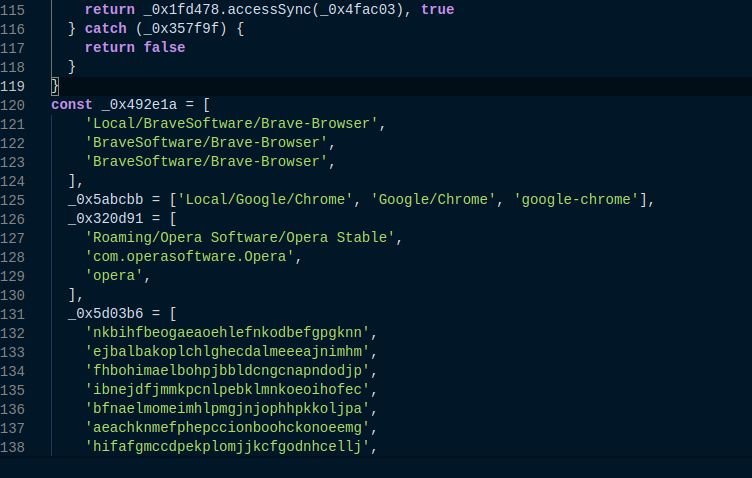
Task: Click 'Roaming/Opera Software/Opera Stable' string
Action: point(240,237)
